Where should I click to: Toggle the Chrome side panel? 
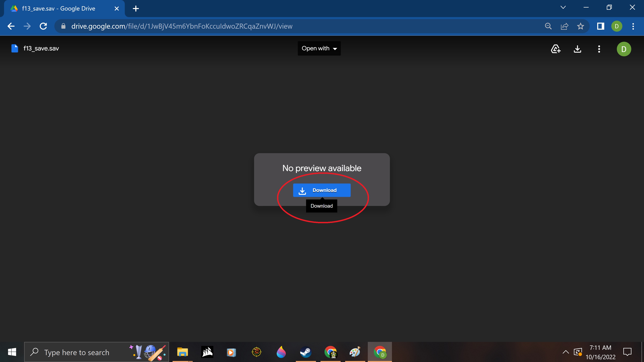click(x=601, y=26)
